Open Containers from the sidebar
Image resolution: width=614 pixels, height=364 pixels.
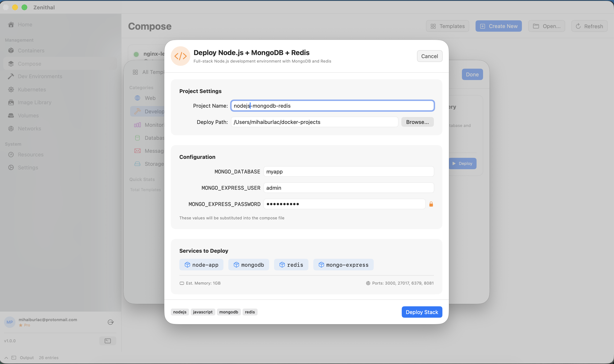(x=31, y=51)
